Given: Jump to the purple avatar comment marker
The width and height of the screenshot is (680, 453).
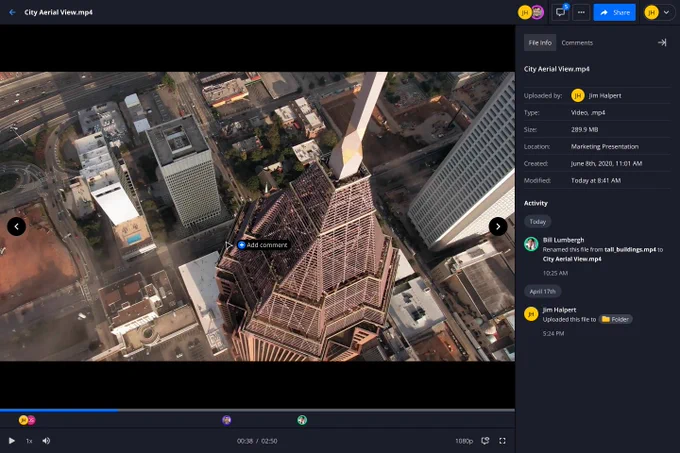Looking at the screenshot, I should [226, 420].
